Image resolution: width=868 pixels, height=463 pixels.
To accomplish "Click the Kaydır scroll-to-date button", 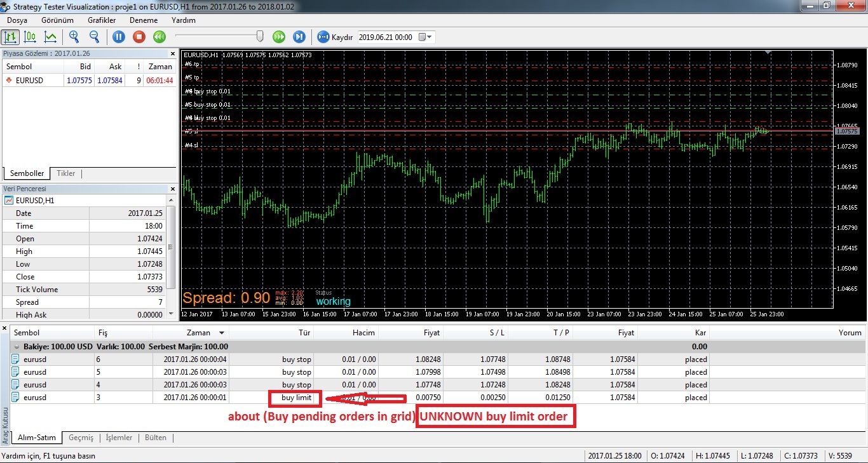I will point(335,37).
